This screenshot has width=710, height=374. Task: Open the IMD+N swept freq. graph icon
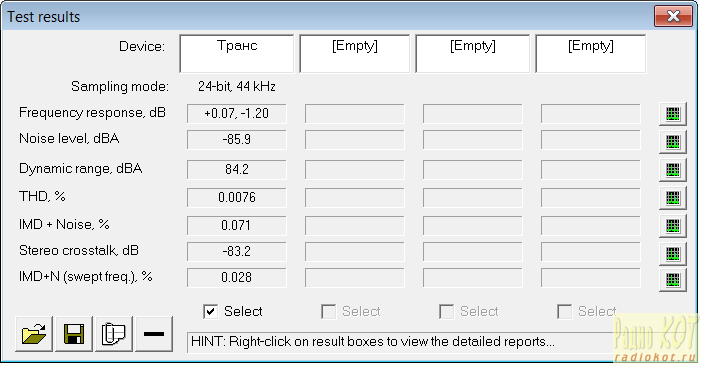672,279
